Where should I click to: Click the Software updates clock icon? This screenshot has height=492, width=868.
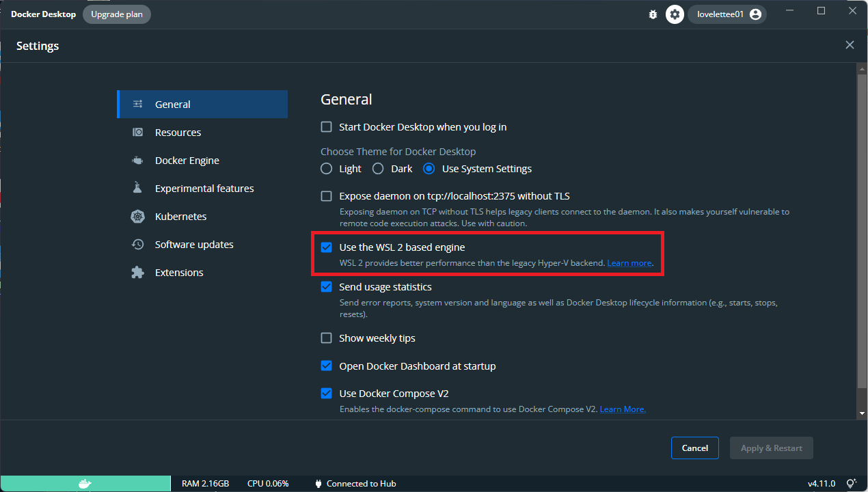[x=137, y=245]
